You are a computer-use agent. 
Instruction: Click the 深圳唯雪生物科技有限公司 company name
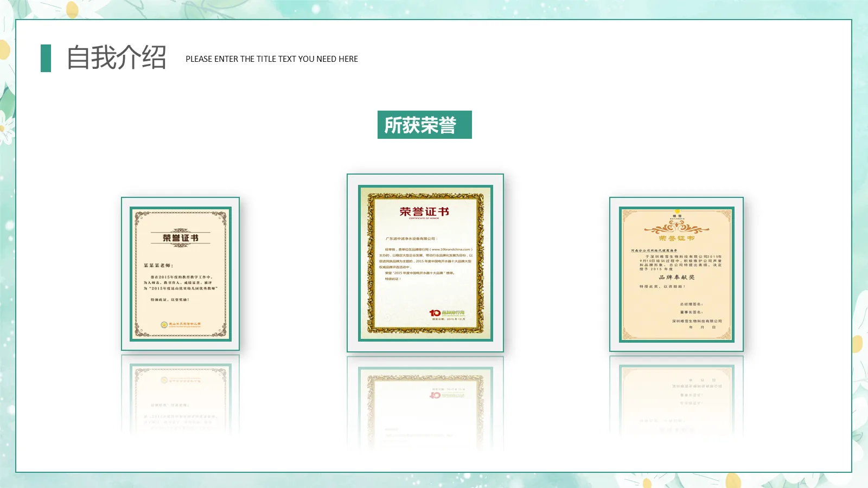[697, 320]
